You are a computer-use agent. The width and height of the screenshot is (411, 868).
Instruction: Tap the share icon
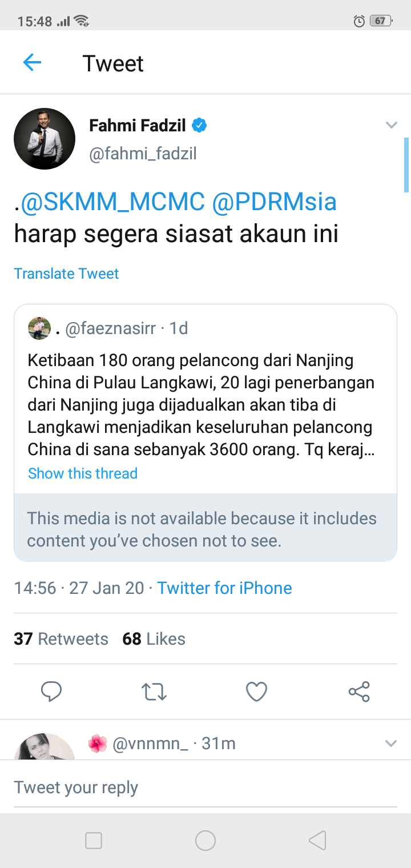tap(359, 692)
